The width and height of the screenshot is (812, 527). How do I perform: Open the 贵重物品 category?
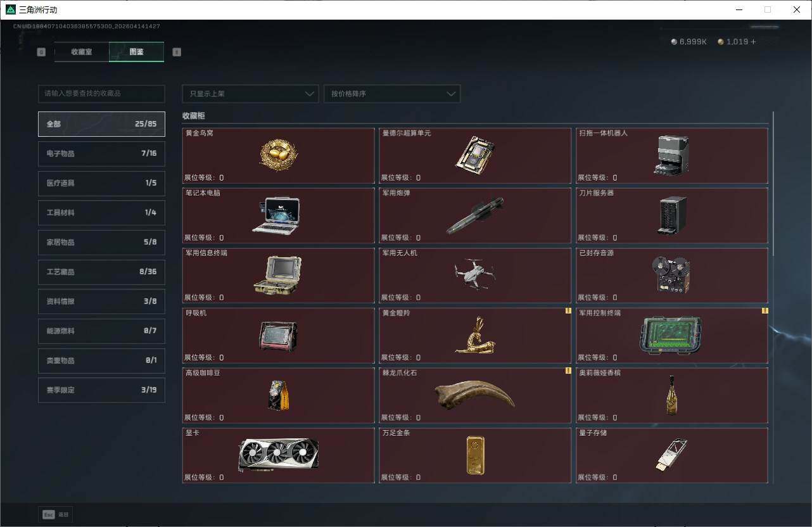(101, 360)
